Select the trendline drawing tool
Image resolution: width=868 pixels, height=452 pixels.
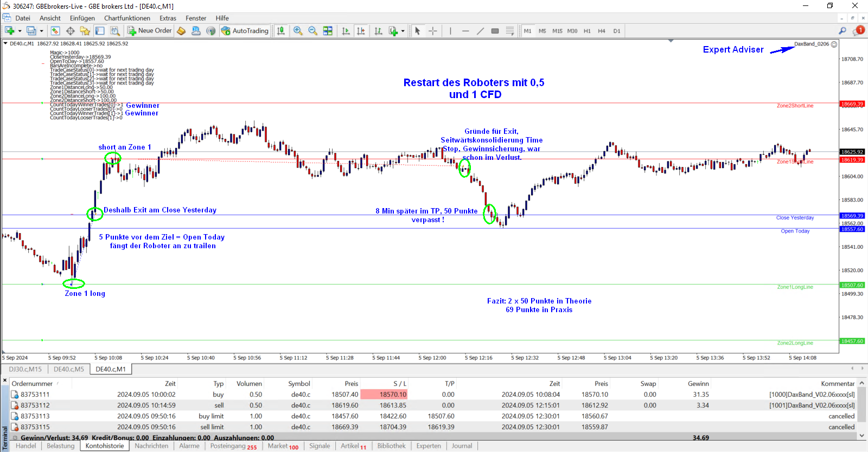[480, 31]
